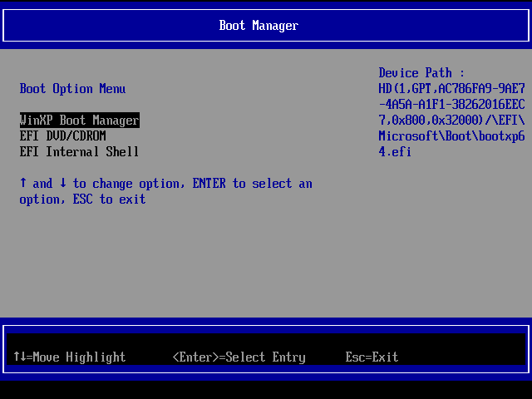Select the WinXP Boot Manager entry
The width and height of the screenshot is (532, 399).
tap(80, 120)
